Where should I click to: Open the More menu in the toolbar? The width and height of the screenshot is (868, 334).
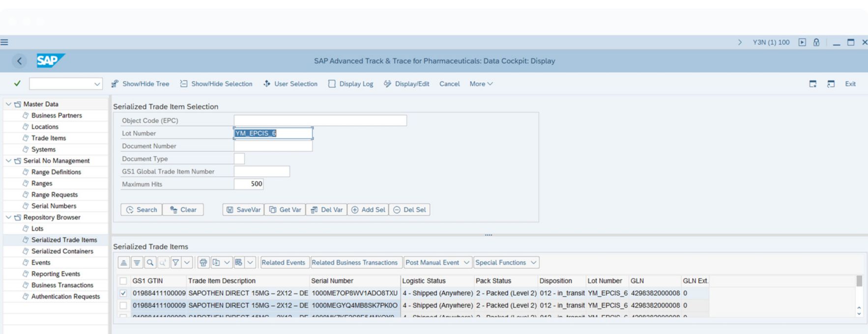point(481,84)
